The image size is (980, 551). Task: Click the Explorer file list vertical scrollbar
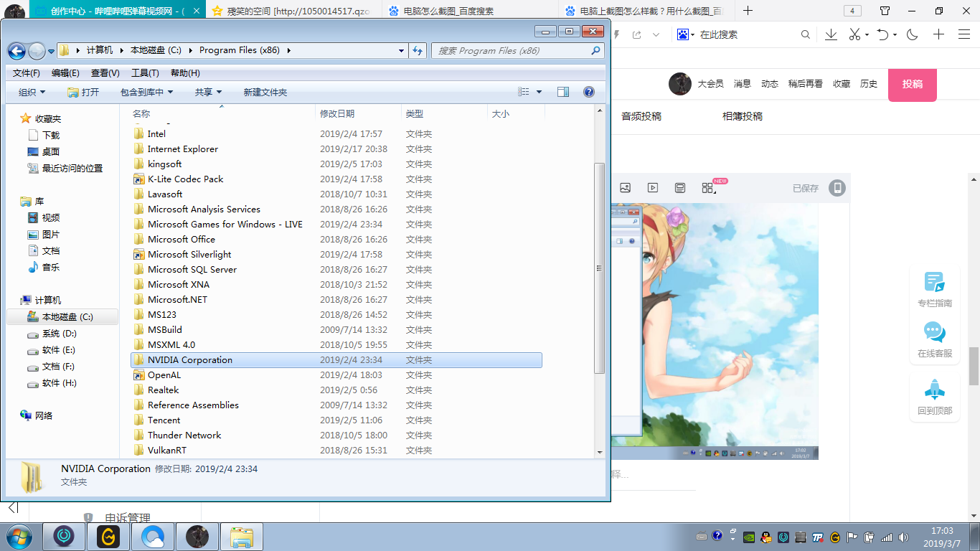[x=600, y=268]
